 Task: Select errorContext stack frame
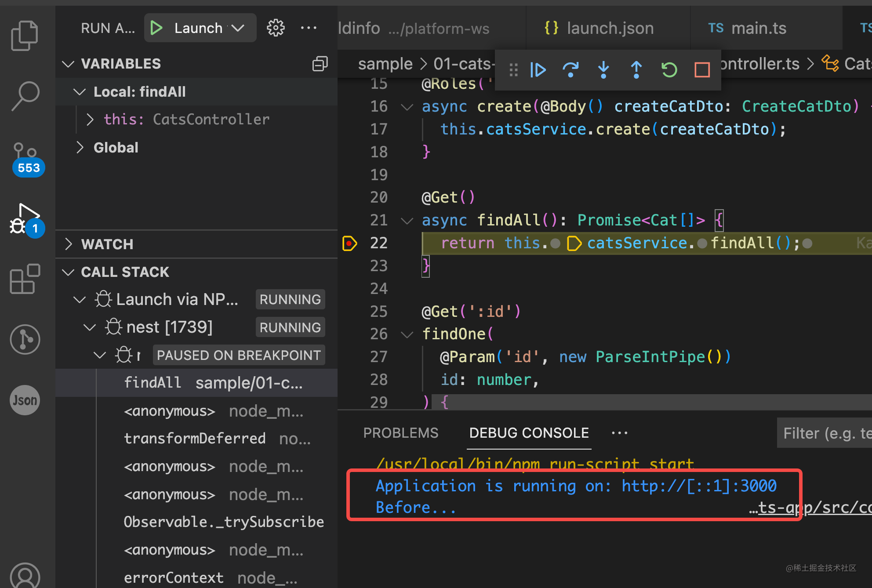click(x=196, y=577)
